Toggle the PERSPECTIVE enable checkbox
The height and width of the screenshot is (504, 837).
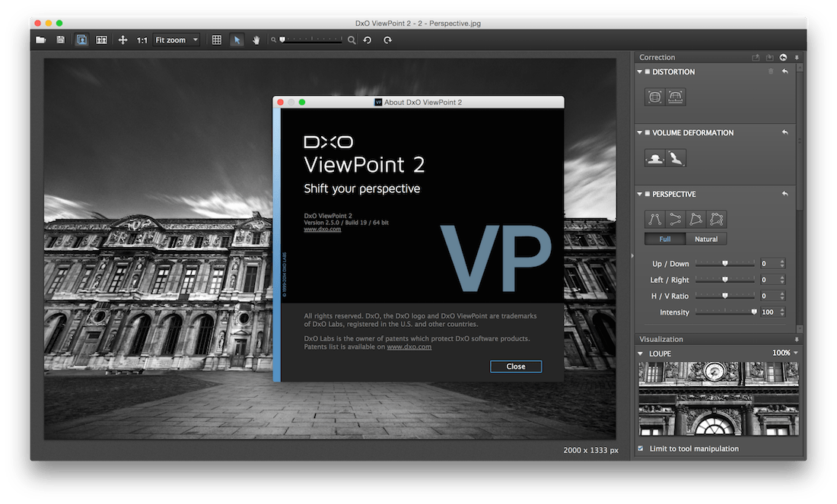click(648, 194)
